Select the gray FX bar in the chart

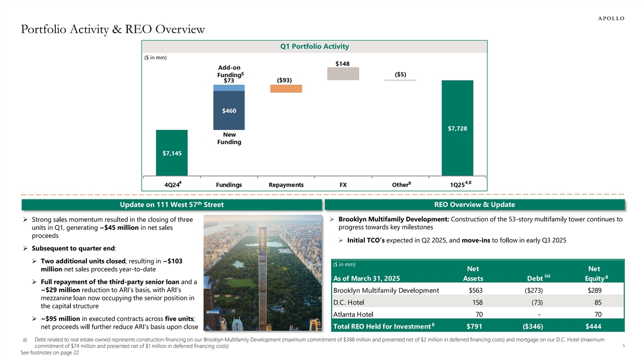(x=343, y=74)
